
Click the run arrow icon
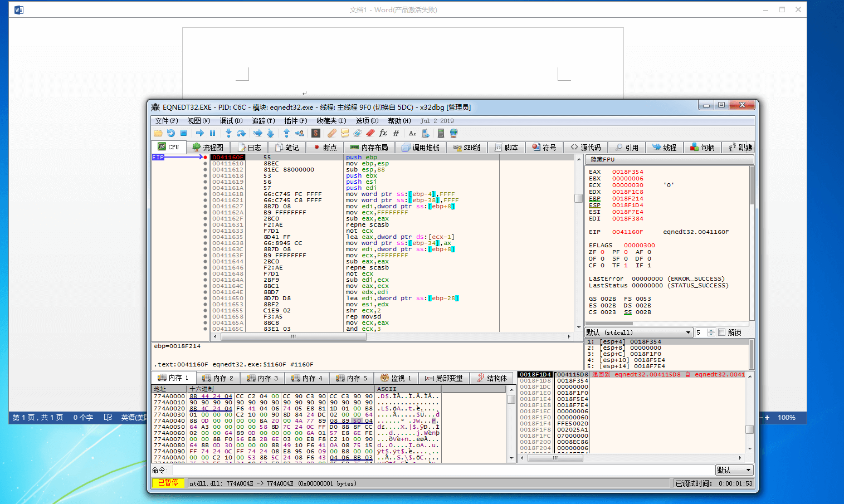tap(199, 133)
